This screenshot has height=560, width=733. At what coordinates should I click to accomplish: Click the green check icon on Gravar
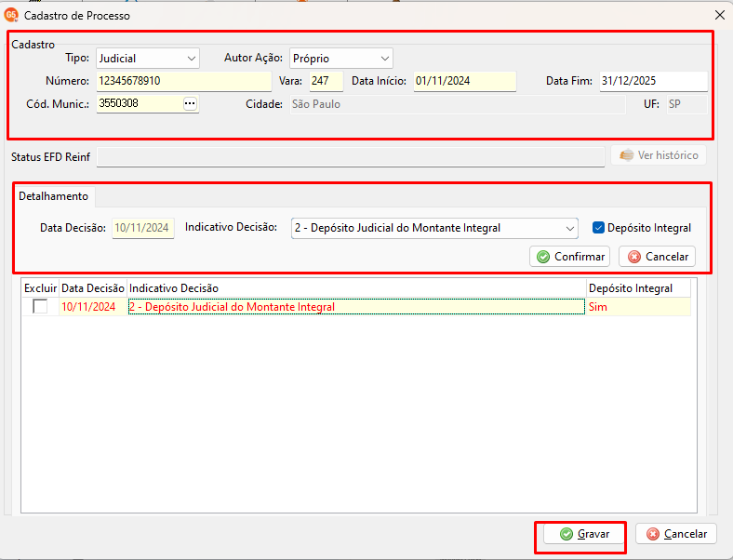pyautogui.click(x=566, y=534)
